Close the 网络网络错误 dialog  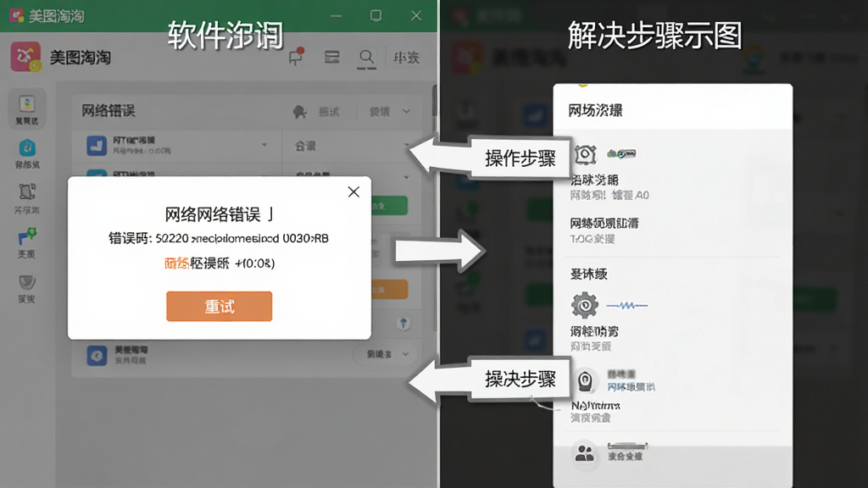(353, 192)
